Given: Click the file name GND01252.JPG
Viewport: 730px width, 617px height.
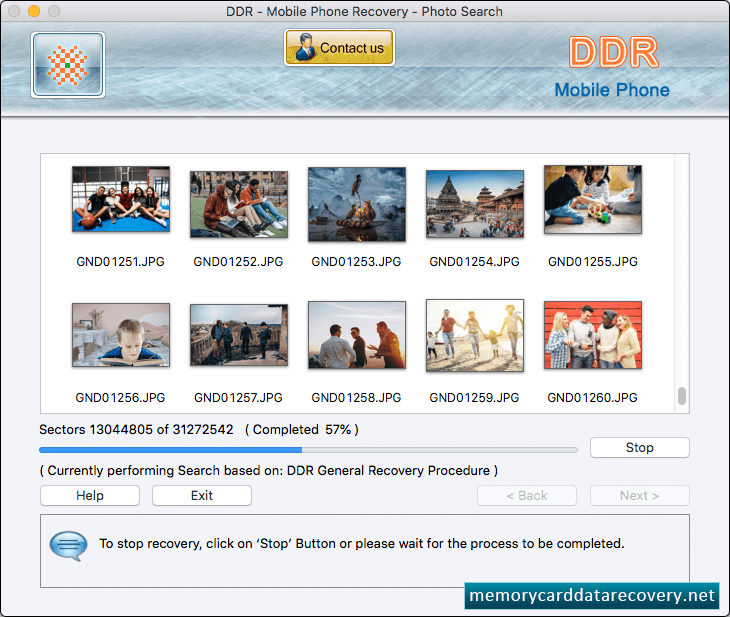Looking at the screenshot, I should click(238, 262).
